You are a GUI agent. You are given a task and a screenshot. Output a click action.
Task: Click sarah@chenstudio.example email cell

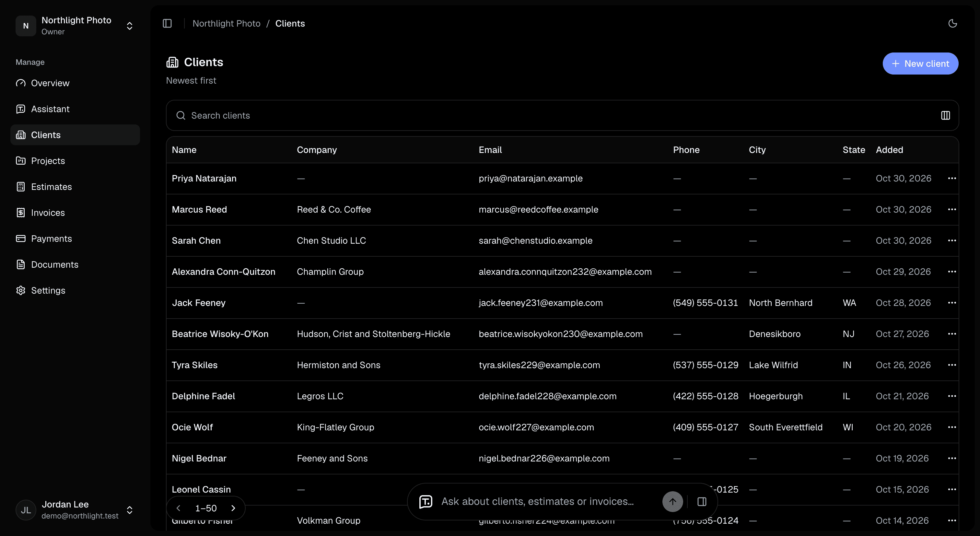(535, 241)
